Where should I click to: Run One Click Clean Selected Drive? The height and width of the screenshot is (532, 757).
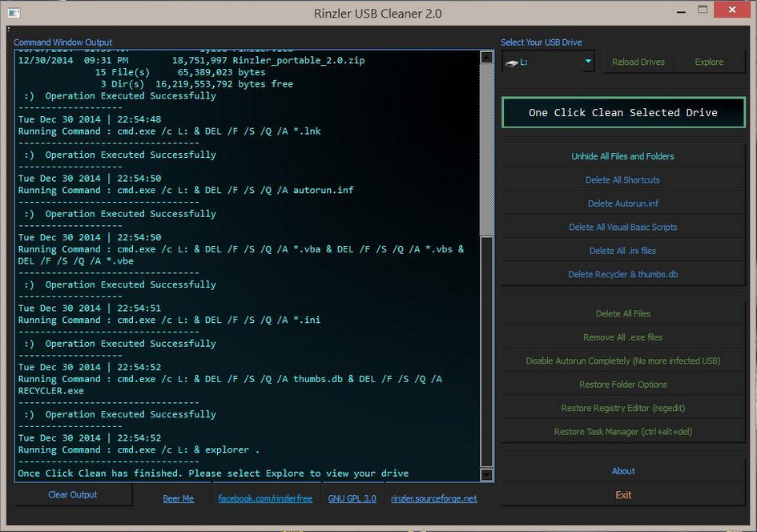click(622, 113)
